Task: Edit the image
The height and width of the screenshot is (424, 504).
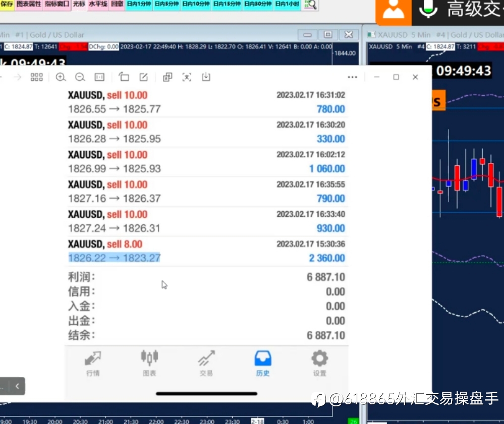Action: pos(143,77)
